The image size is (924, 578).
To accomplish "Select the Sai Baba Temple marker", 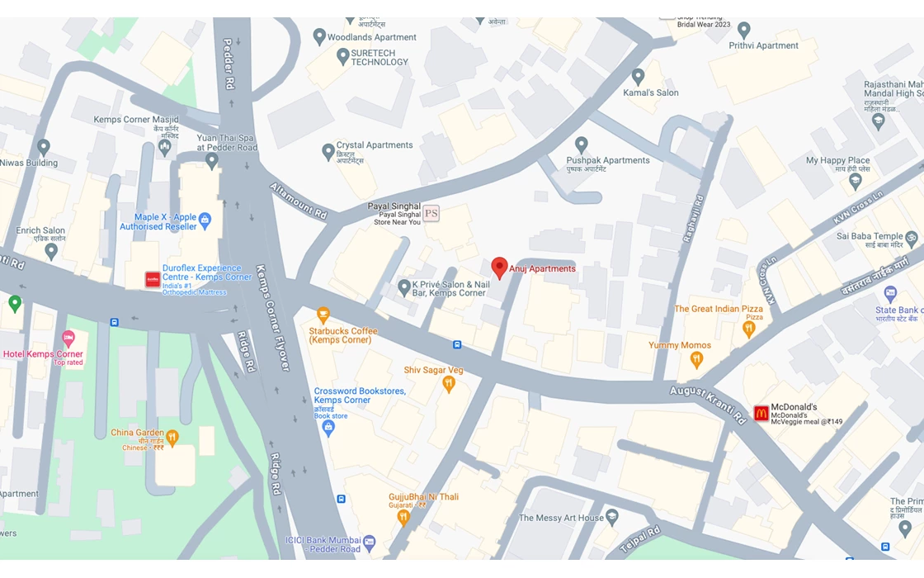I will (x=911, y=239).
